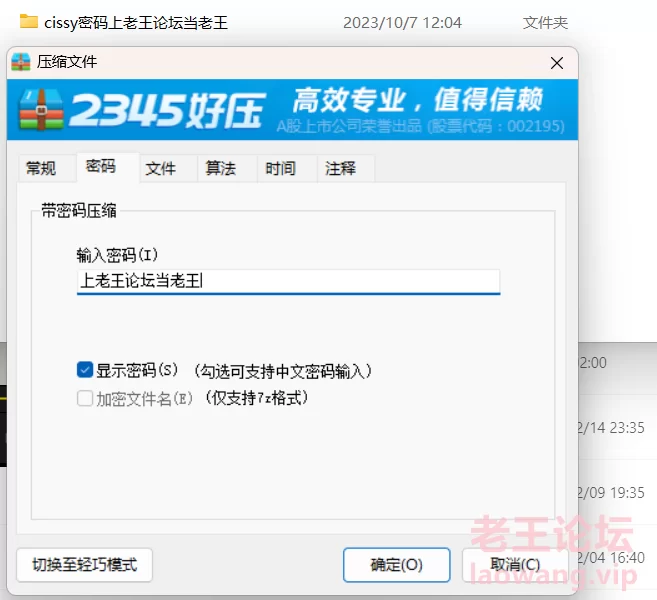Screen dimensions: 657x600
Task: Click the 高效专业，值得信赖 banner slogan
Action: [418, 100]
